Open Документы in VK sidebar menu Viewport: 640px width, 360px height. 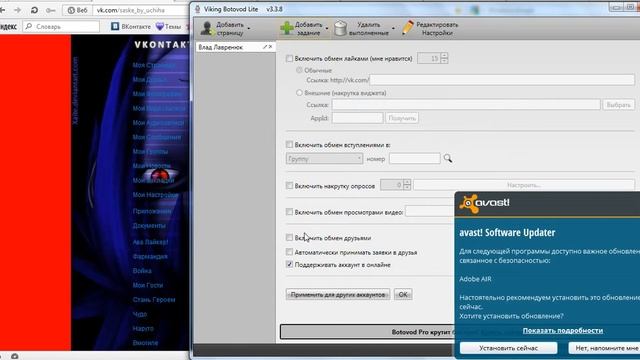[x=149, y=225]
